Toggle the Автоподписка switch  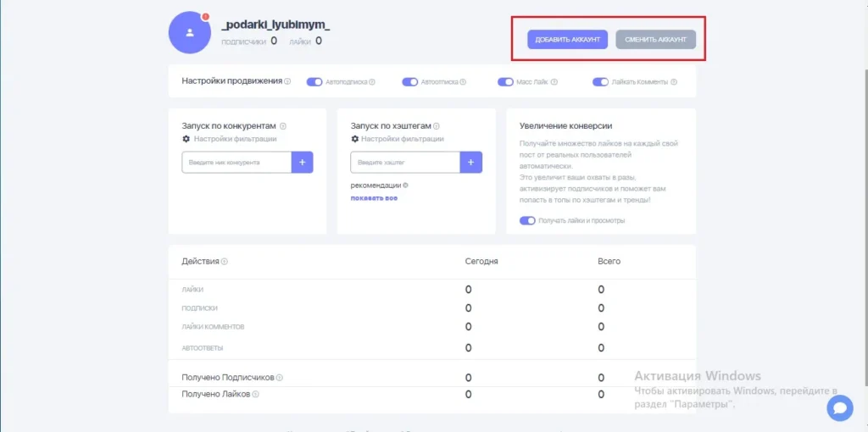[x=314, y=82]
